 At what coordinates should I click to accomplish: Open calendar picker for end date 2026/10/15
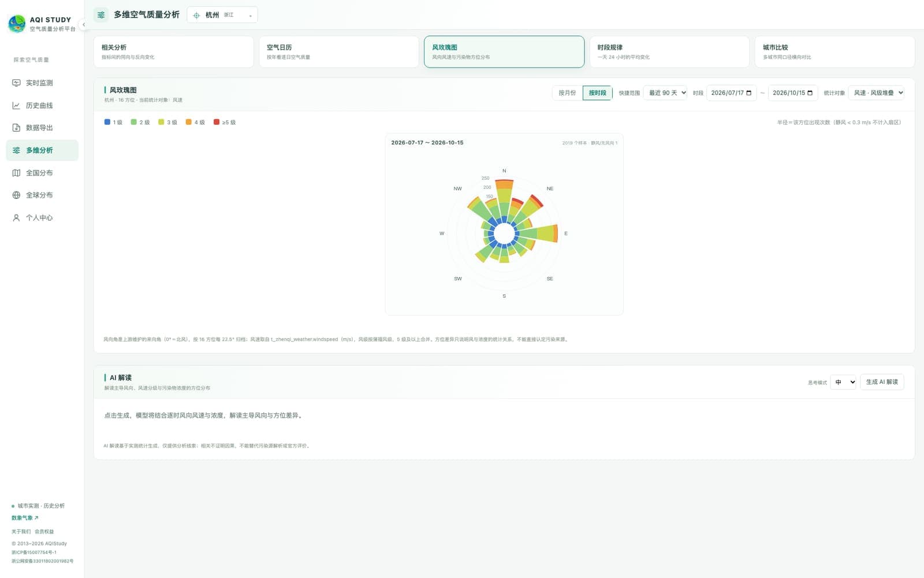(810, 93)
